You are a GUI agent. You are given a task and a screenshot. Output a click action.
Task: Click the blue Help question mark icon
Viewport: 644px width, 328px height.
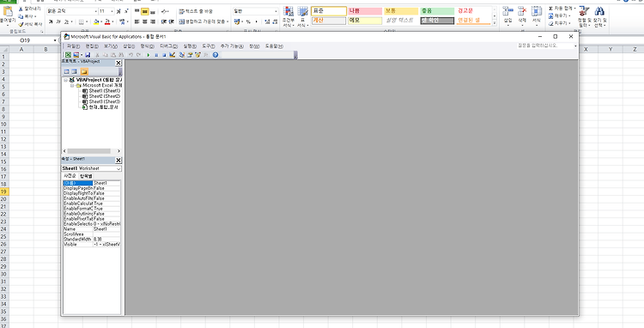(x=216, y=55)
